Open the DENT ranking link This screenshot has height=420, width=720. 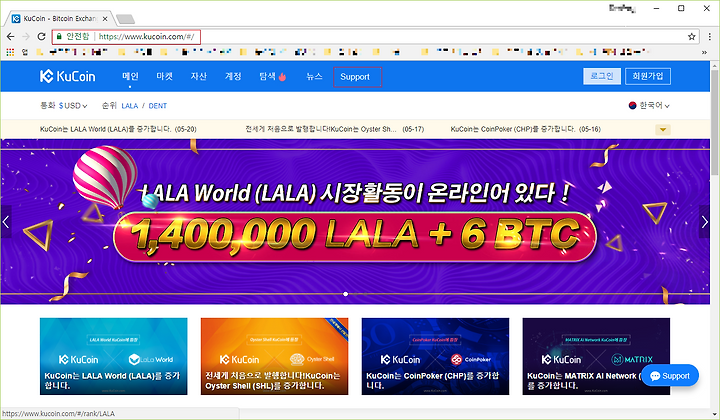[x=158, y=106]
